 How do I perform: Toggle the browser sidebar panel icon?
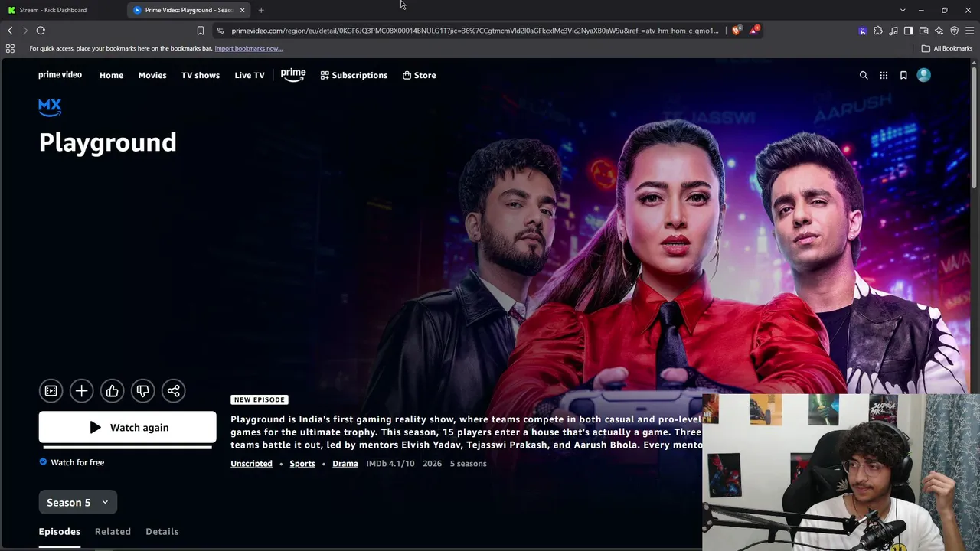coord(908,31)
